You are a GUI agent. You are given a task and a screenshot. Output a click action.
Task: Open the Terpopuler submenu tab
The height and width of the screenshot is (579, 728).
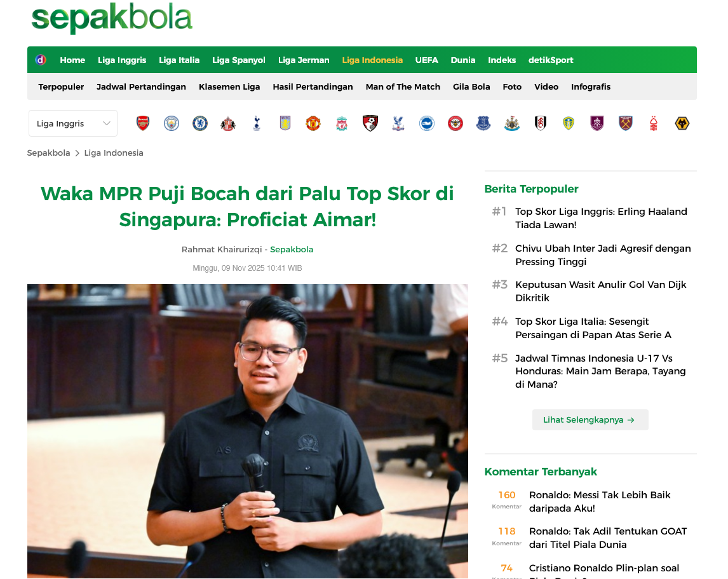(61, 86)
